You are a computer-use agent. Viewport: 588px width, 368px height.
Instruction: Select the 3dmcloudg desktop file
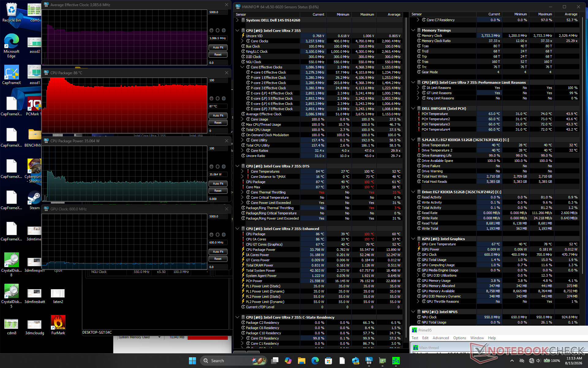34,327
